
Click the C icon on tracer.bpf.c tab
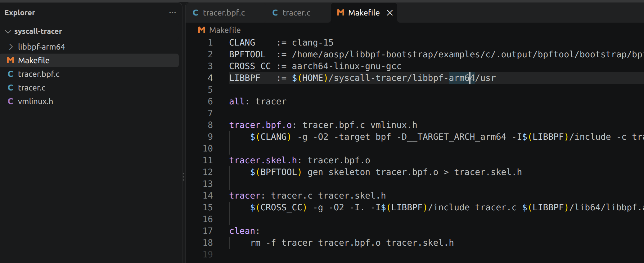196,13
